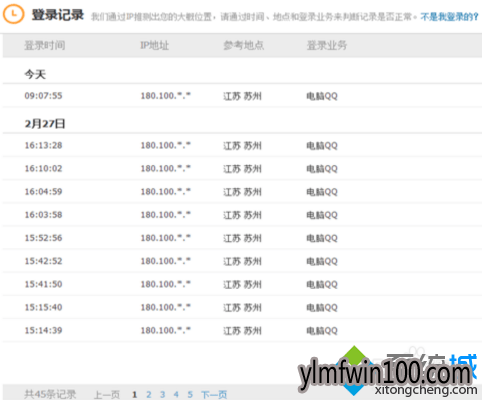This screenshot has width=482, height=400.
Task: Click the 参考地点 column header
Action: point(244,45)
